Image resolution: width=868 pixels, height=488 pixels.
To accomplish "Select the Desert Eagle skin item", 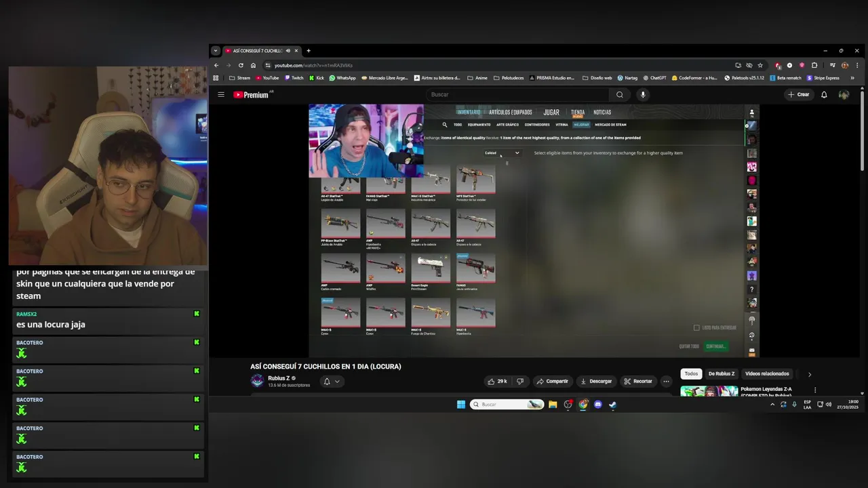I will click(x=431, y=272).
